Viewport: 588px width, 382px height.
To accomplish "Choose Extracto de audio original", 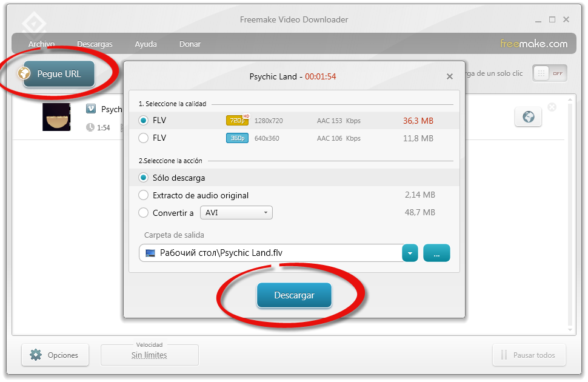I will tap(143, 195).
